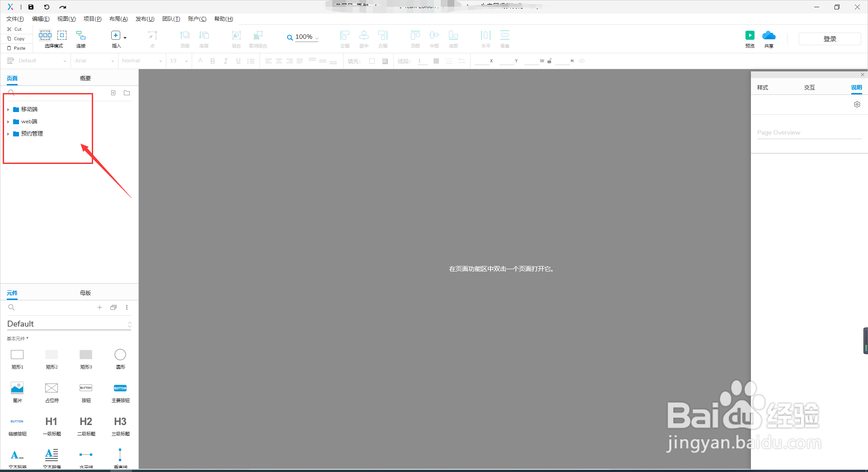Image resolution: width=868 pixels, height=472 pixels.
Task: Activate the 连接 connector tool
Action: coord(81,35)
